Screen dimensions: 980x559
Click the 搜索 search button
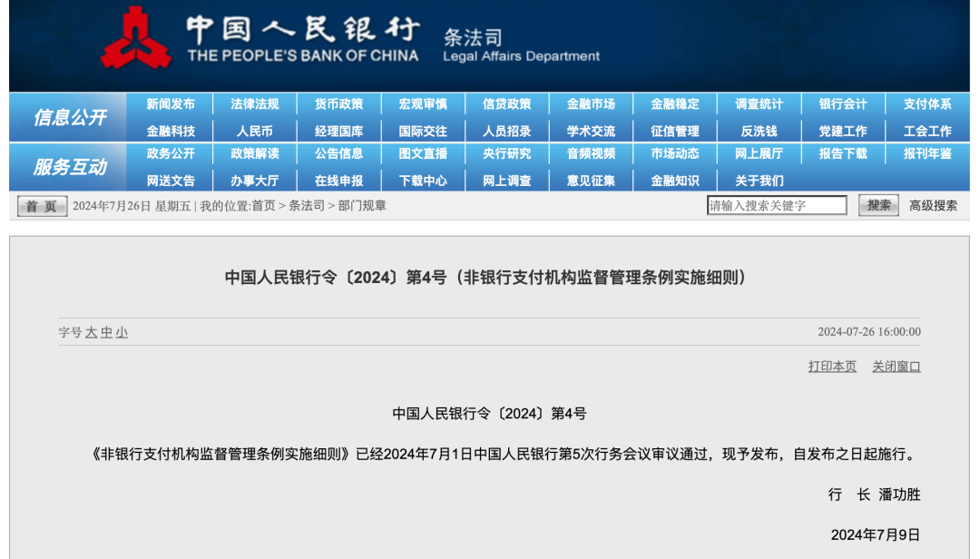pos(878,205)
